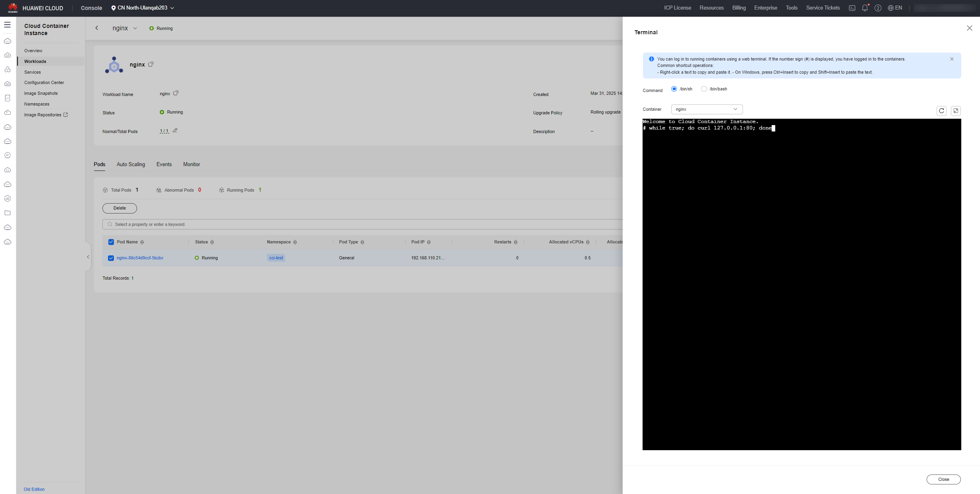The height and width of the screenshot is (494, 980).
Task: Open the help question mark icon
Action: pyautogui.click(x=878, y=8)
